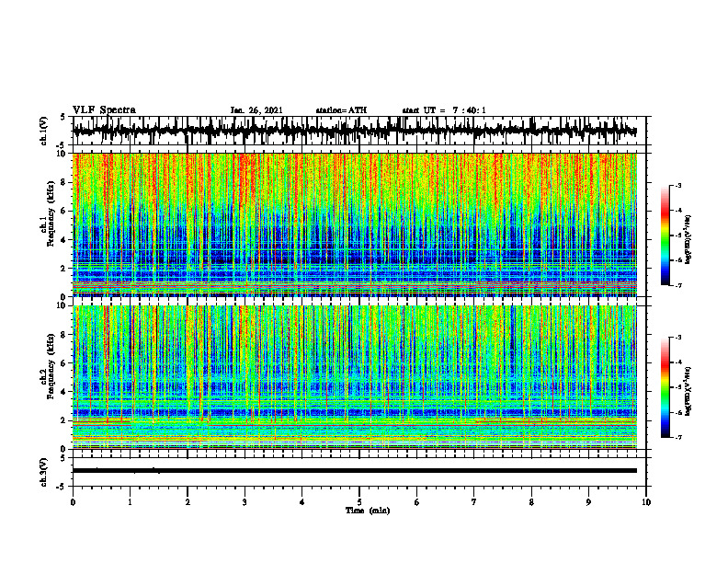
Task: Click the "6" tick label on time axis
Action: click(x=417, y=502)
